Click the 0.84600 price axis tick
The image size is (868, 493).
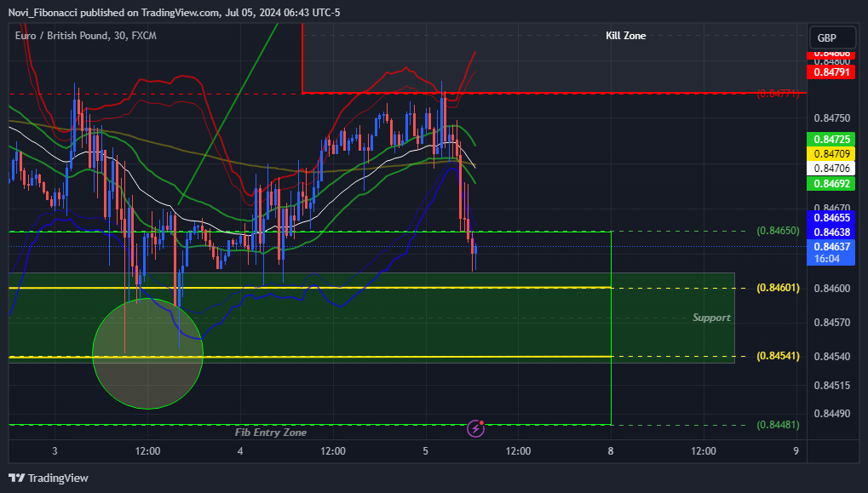tap(831, 289)
